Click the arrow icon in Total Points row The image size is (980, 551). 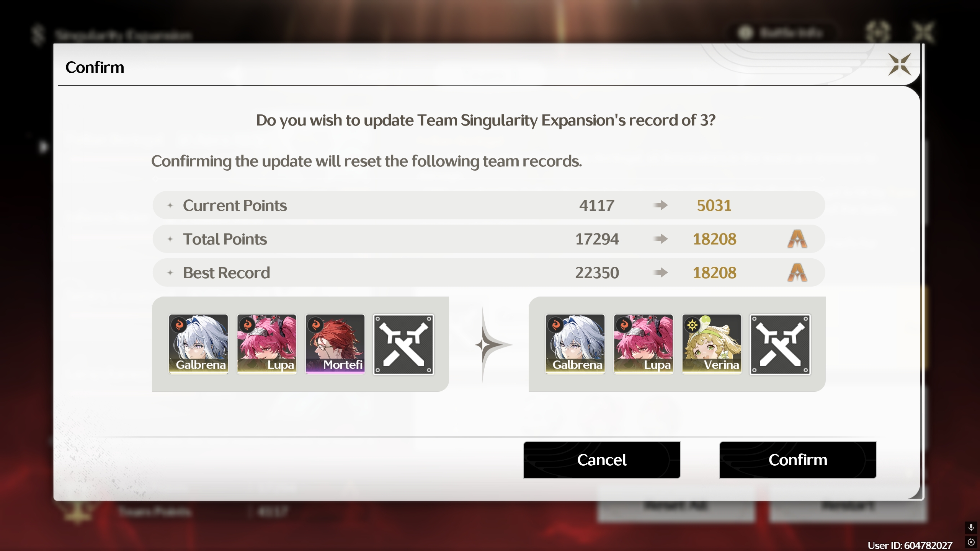pyautogui.click(x=661, y=239)
